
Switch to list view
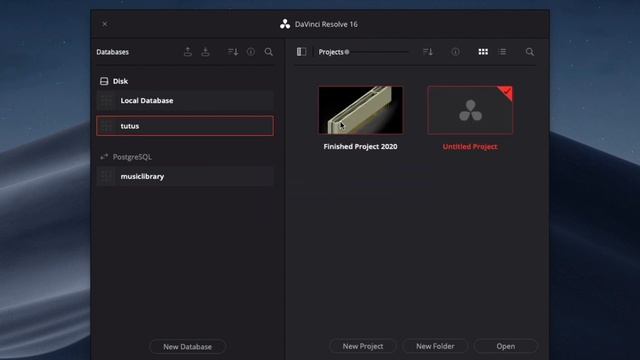tap(502, 52)
